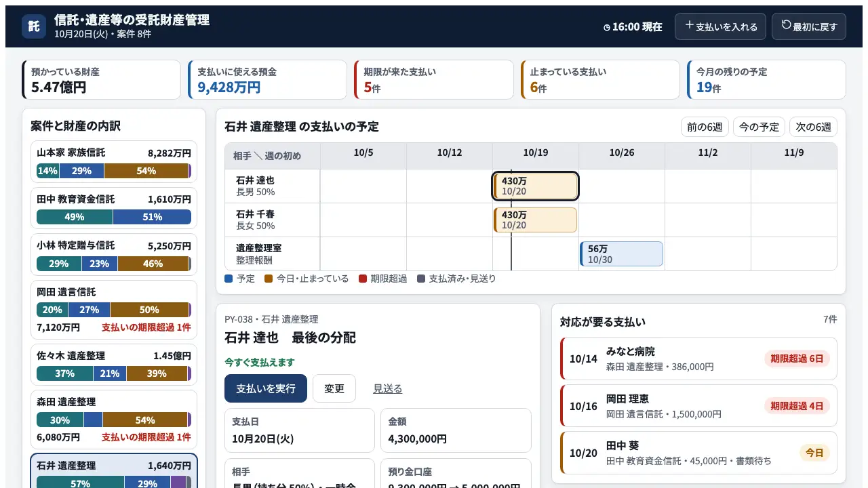The width and height of the screenshot is (868, 488).
Task: Click the 預かっている財産 summary card
Action: (x=101, y=79)
